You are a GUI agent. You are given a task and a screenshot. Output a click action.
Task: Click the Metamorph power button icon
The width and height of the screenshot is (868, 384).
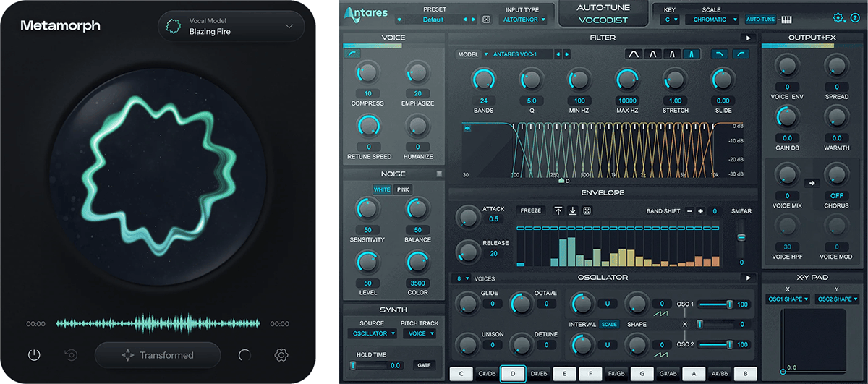34,355
